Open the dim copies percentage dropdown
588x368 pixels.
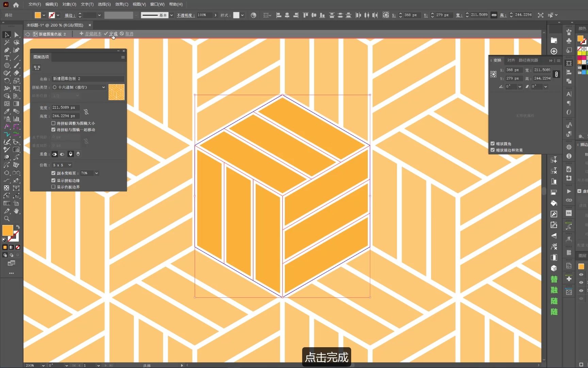[x=97, y=173]
